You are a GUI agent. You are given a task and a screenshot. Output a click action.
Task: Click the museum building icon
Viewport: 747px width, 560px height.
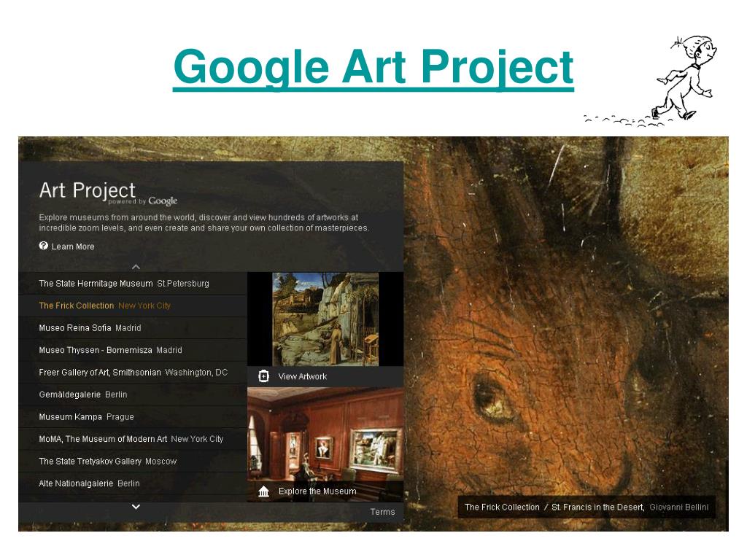[x=263, y=491]
